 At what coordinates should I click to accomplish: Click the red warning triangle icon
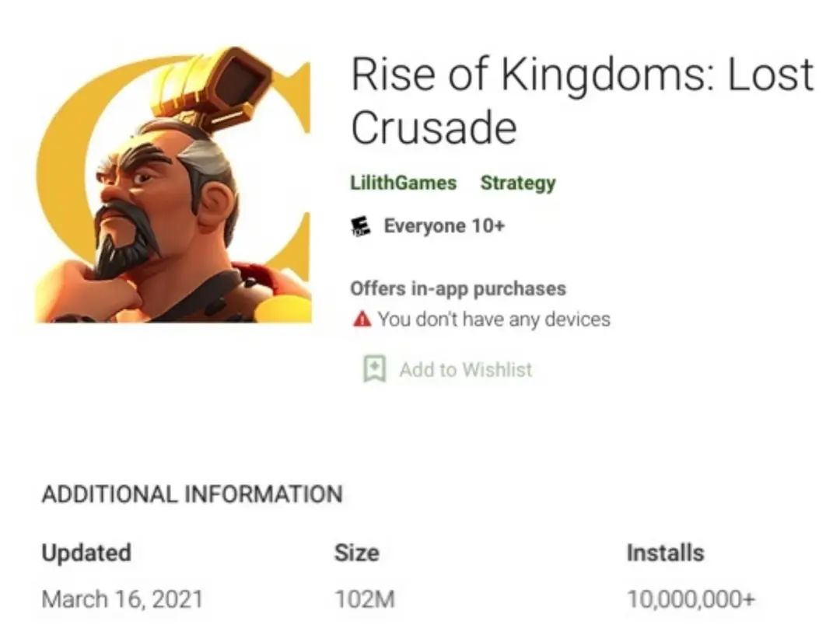click(x=362, y=319)
